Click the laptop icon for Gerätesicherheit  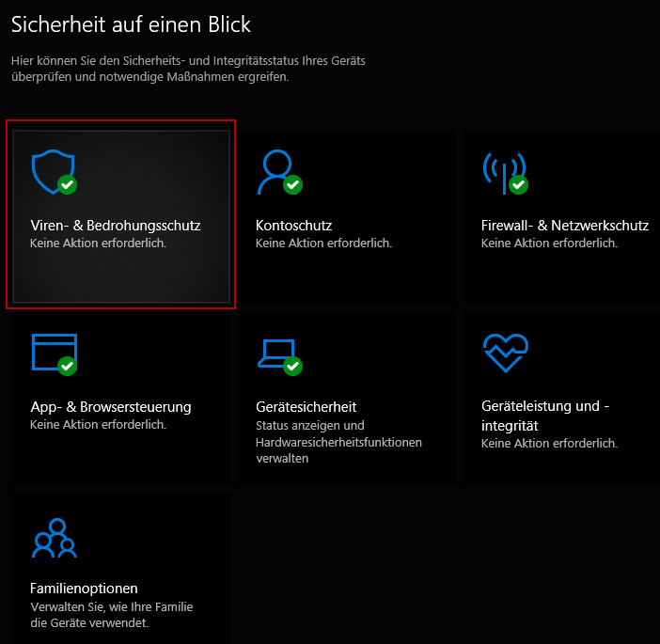click(x=277, y=354)
